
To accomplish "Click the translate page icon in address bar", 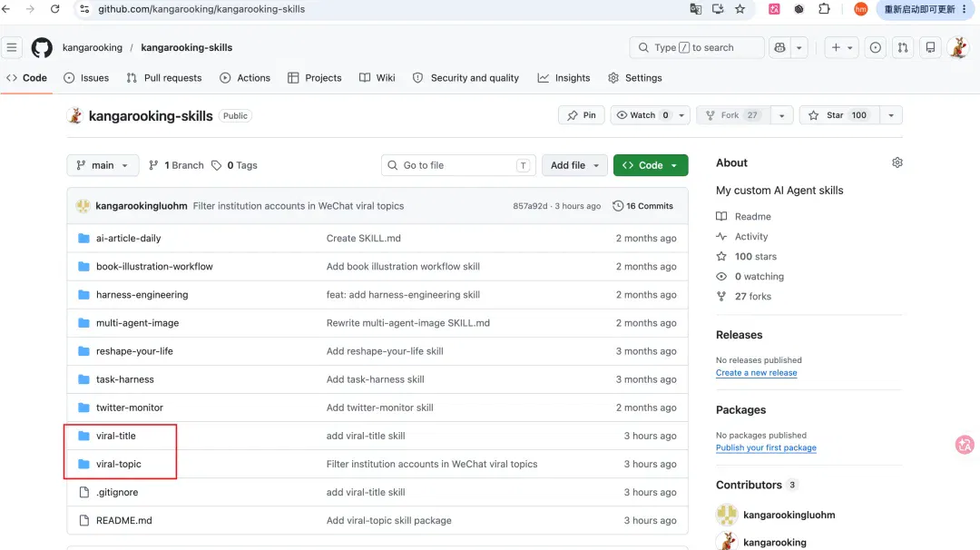I will coord(696,9).
